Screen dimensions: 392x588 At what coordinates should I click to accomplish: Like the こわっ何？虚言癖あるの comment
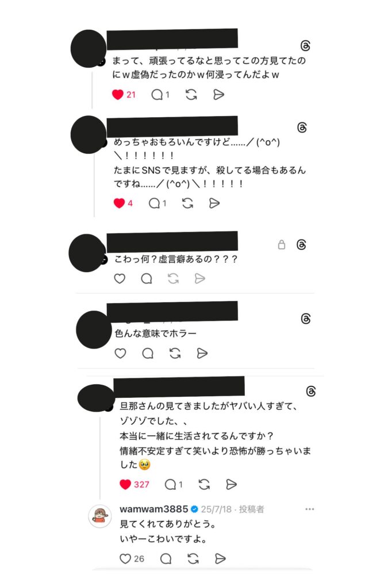[x=120, y=278]
